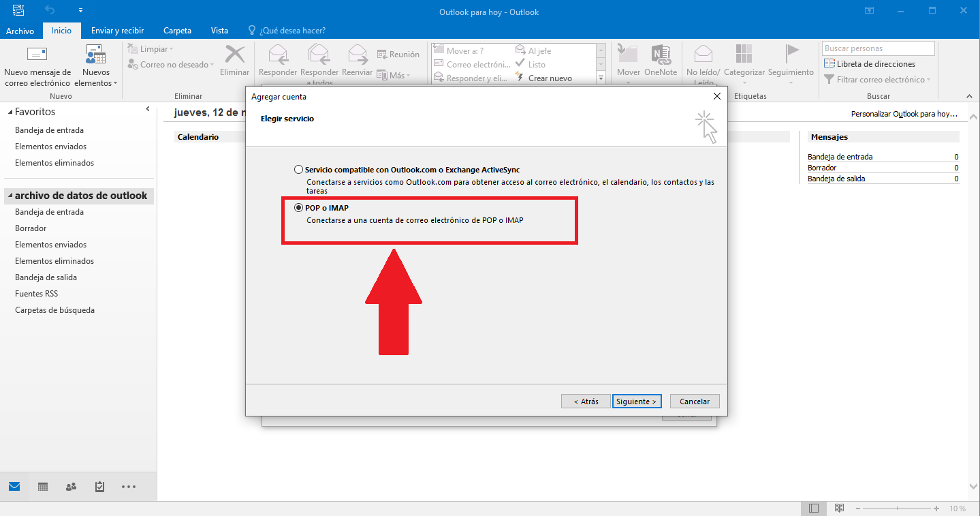Open Libreta de direcciones
This screenshot has width=980, height=516.
(870, 64)
